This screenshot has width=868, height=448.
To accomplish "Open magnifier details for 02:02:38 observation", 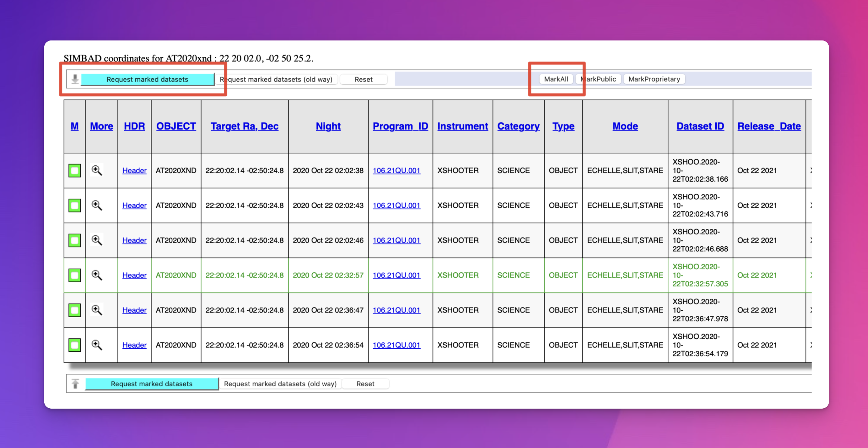I will pos(97,171).
